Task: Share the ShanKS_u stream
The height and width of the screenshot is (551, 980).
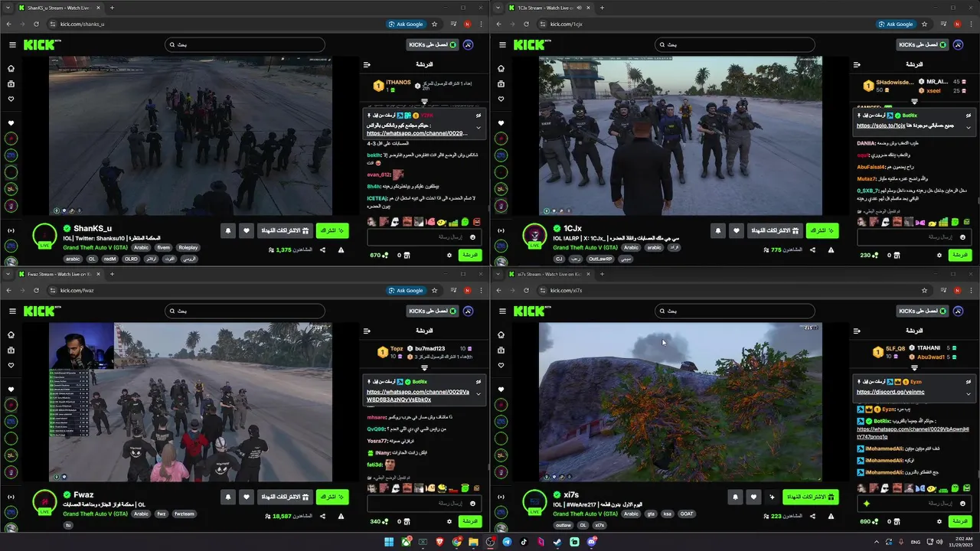Action: click(x=322, y=250)
